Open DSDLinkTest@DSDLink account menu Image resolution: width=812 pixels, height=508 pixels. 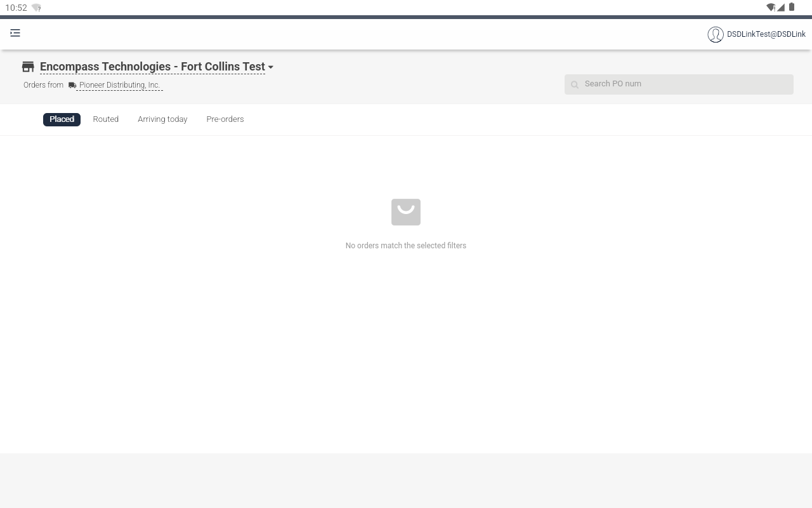(766, 34)
